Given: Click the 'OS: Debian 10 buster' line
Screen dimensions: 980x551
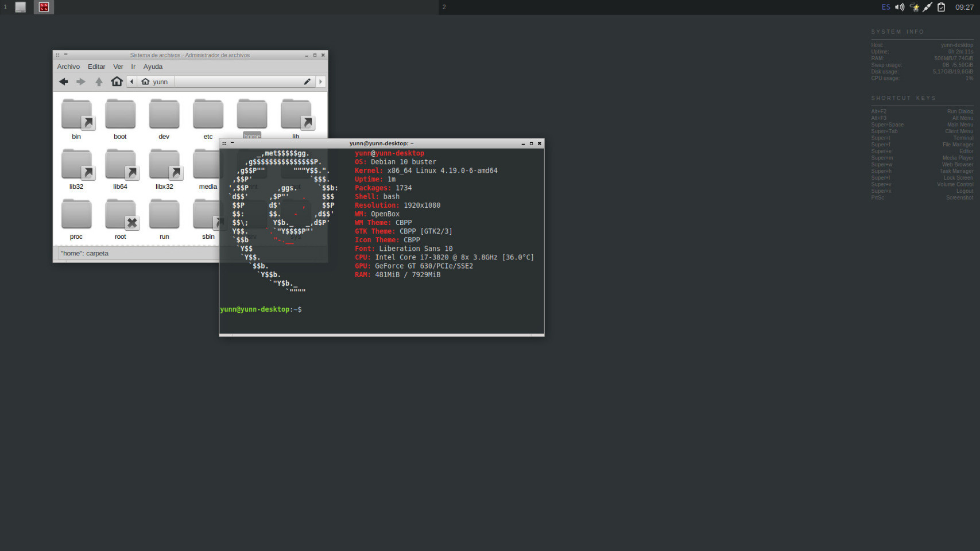Looking at the screenshot, I should tap(396, 162).
